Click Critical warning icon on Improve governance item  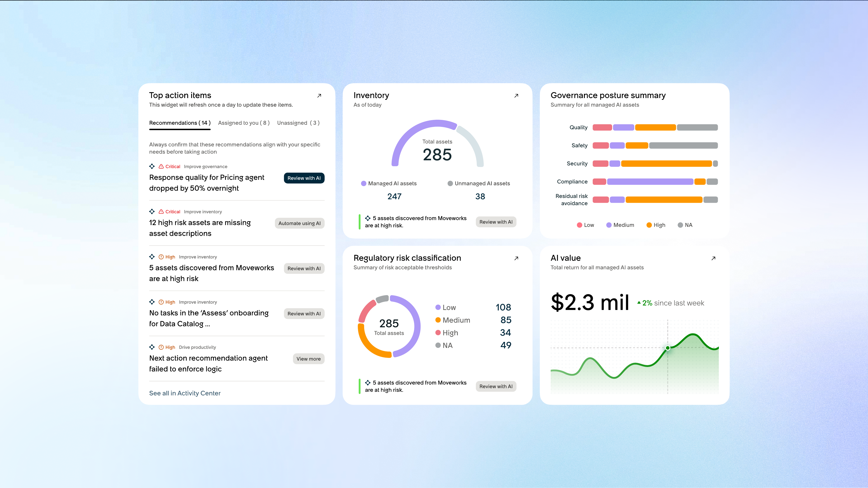[x=161, y=166]
